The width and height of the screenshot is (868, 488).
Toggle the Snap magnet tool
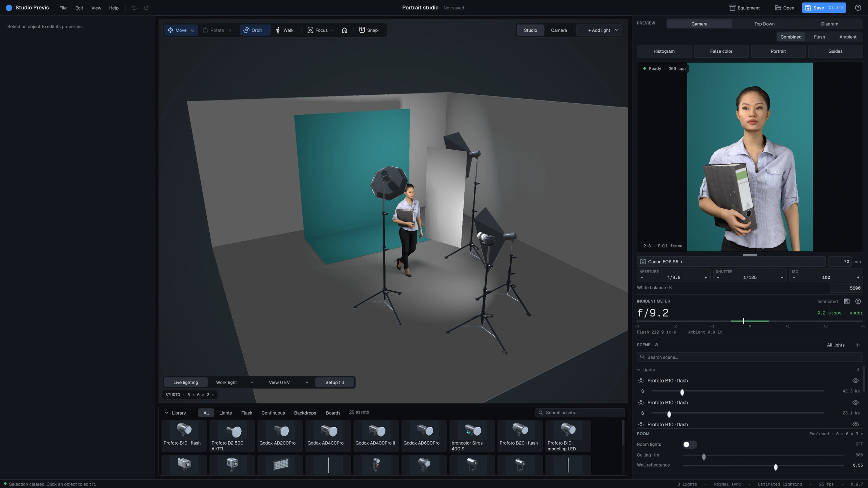click(x=368, y=30)
